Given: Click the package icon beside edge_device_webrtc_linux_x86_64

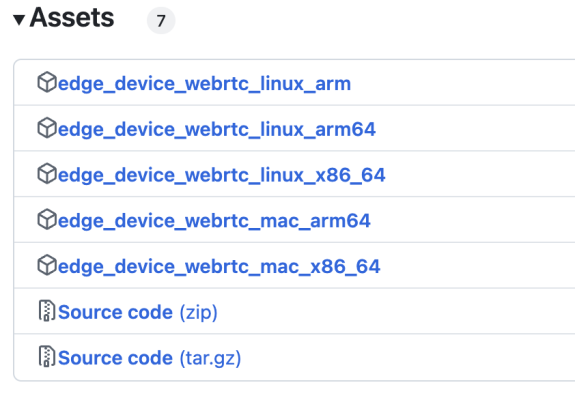Looking at the screenshot, I should (x=47, y=174).
